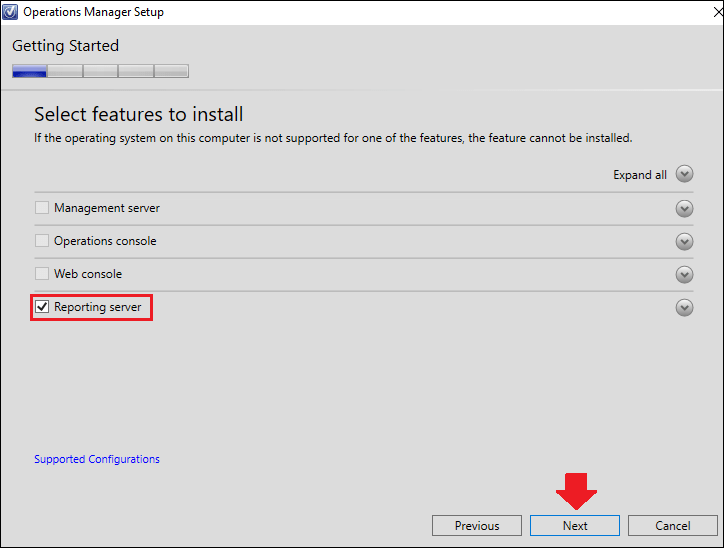Click the Getting Started heading
Viewport: 724px width, 548px height.
(x=66, y=46)
